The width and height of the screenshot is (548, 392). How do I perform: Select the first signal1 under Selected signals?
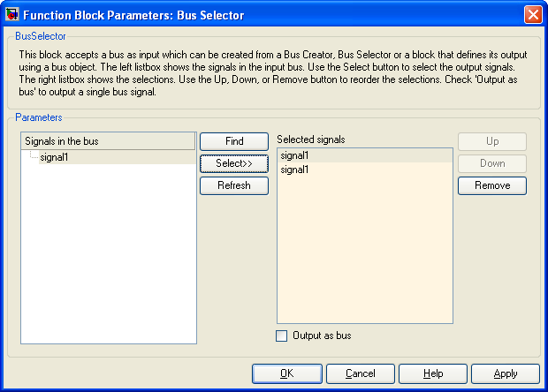365,155
